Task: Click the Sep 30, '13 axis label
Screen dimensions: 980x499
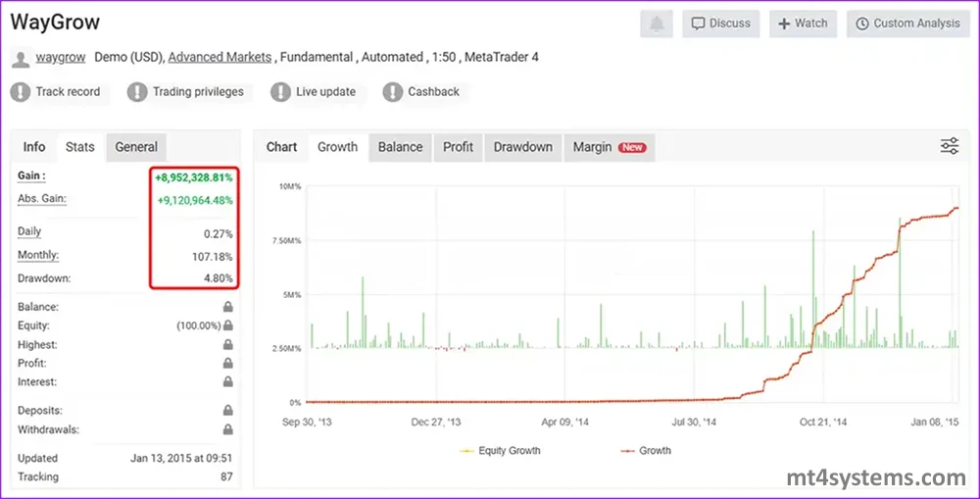Action: pos(307,423)
